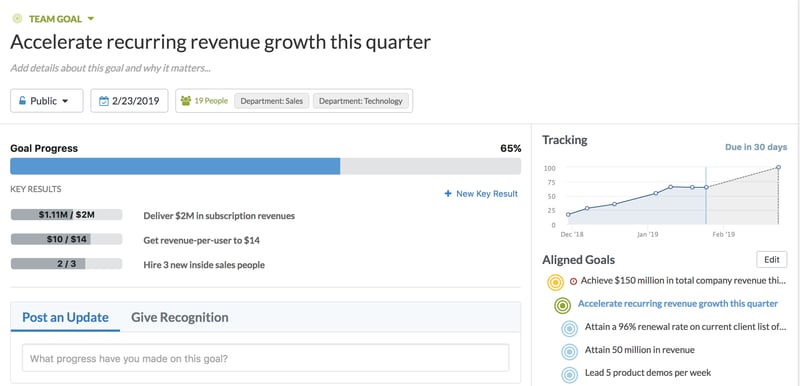Screen dimensions: 800x386
Task: Click the red alert icon beside $150 million goal
Action: 573,281
